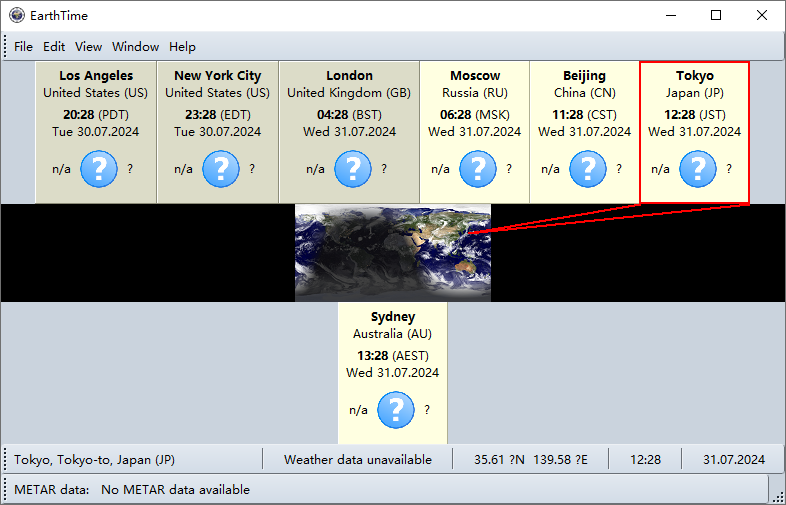Image resolution: width=786 pixels, height=505 pixels.
Task: Click 'Weather data unavailable' in status bar
Action: pyautogui.click(x=358, y=460)
